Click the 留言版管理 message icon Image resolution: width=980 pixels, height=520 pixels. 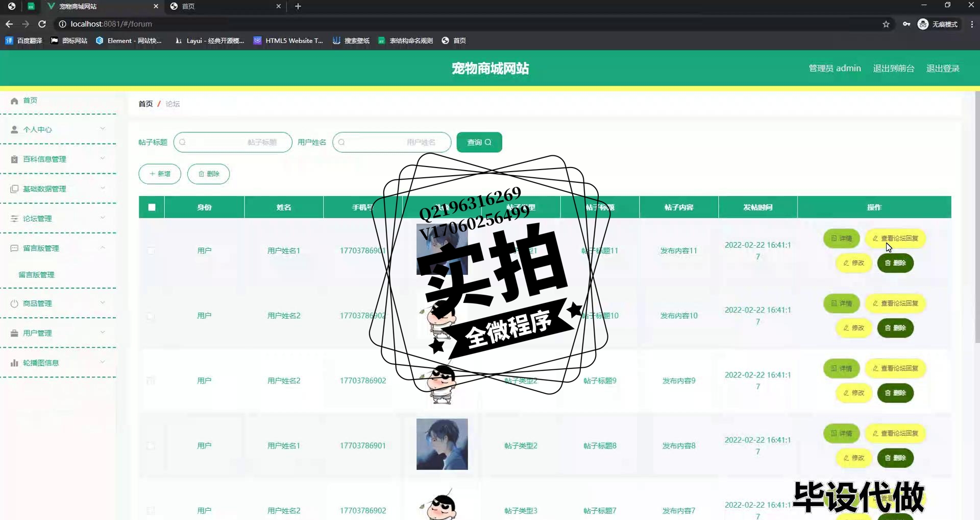(14, 248)
